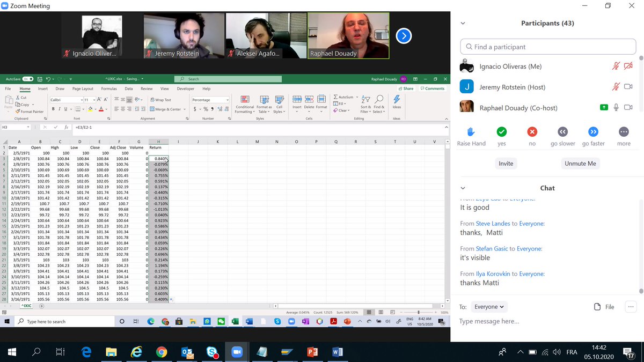
Task: Toggle Ignacio Oliveras muted microphone icon
Action: click(616, 67)
